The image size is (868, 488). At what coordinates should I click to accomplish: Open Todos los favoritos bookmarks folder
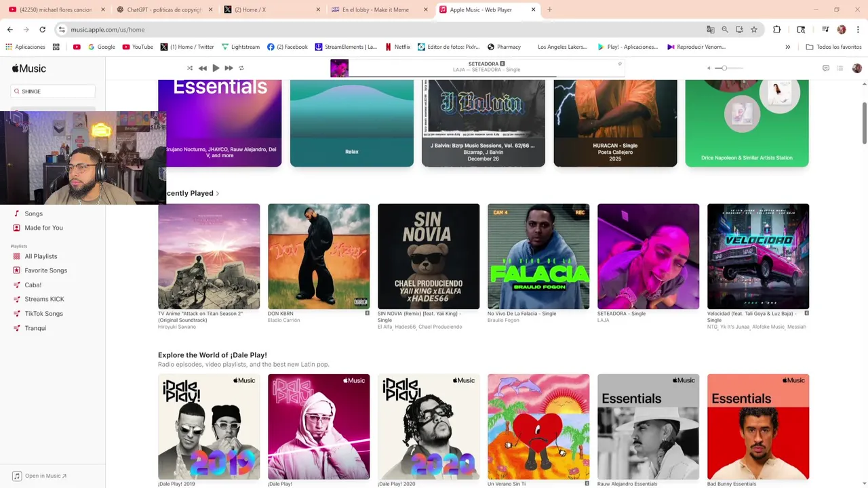point(833,47)
